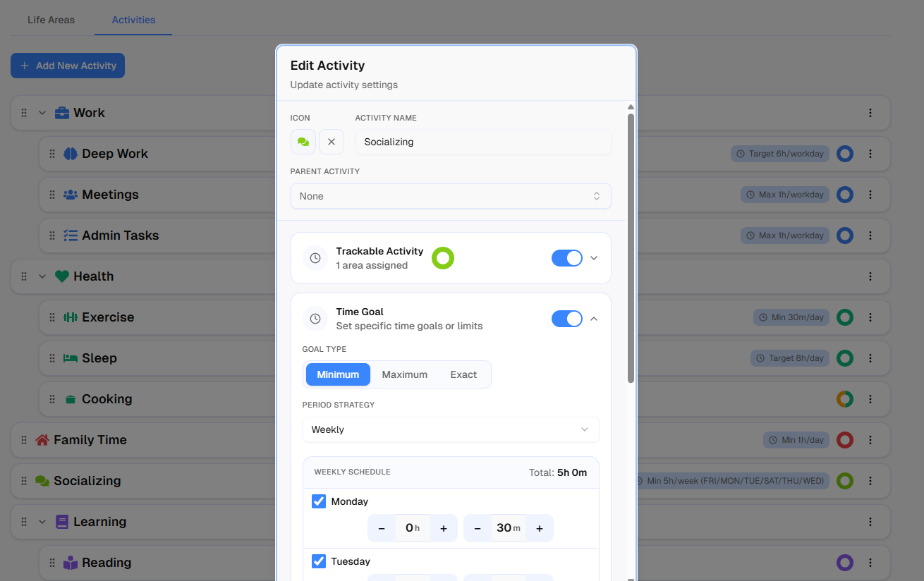
Task: Click the drag handle beside Deep Work
Action: [x=52, y=154]
